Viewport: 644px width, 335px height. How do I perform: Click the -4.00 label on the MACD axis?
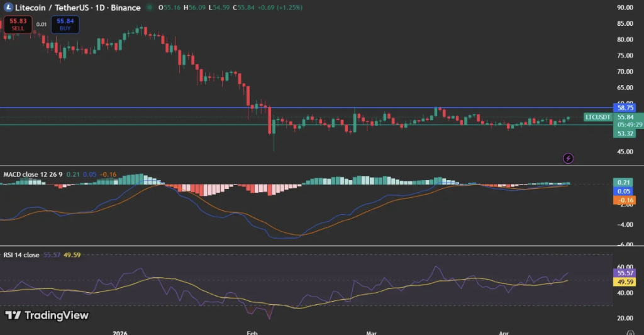[625, 224]
